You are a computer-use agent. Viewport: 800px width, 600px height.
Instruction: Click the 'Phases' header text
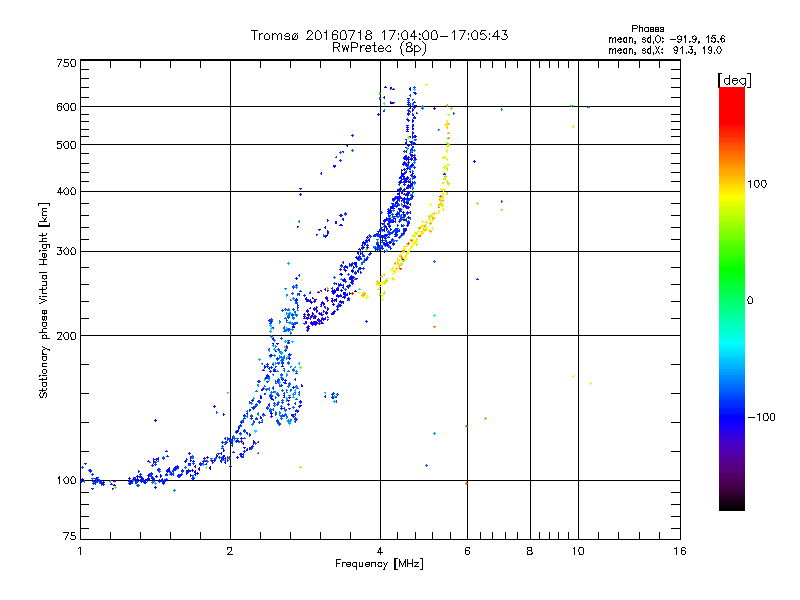coord(647,29)
